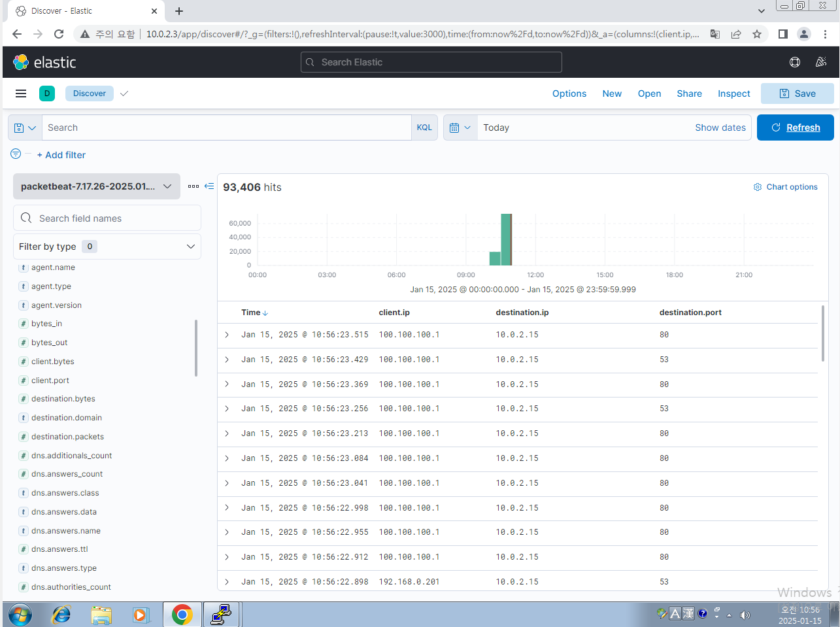Expand the Discover breadcrumb chevron

coord(124,93)
